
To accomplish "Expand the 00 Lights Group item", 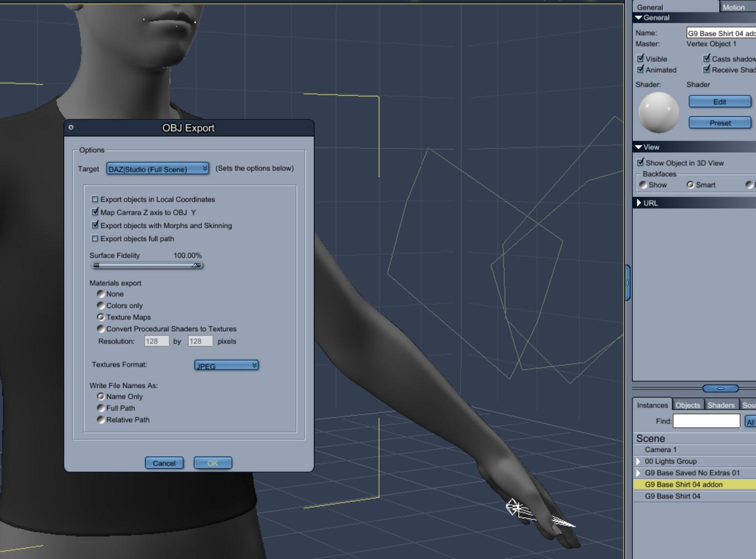I will point(639,462).
